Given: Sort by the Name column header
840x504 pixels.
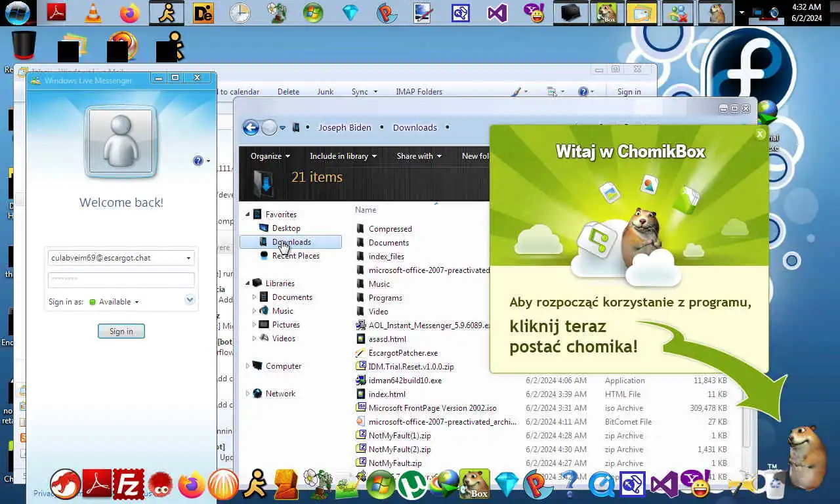Looking at the screenshot, I should tap(366, 210).
